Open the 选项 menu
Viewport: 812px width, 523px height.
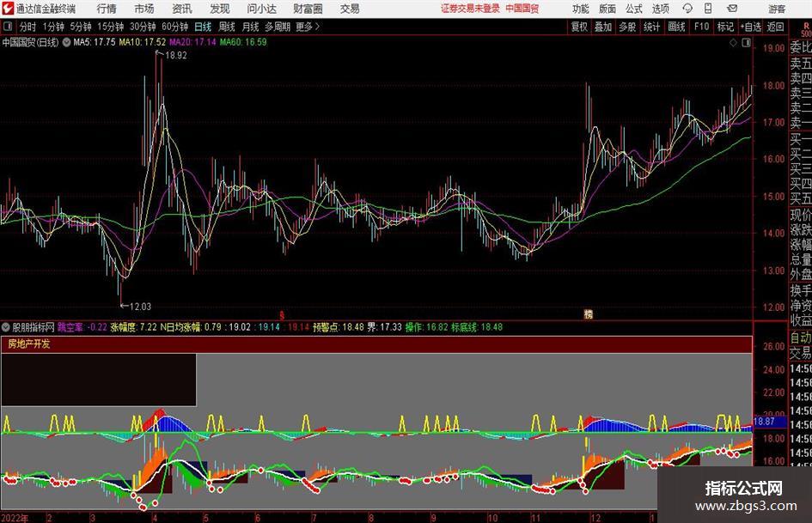[x=660, y=9]
